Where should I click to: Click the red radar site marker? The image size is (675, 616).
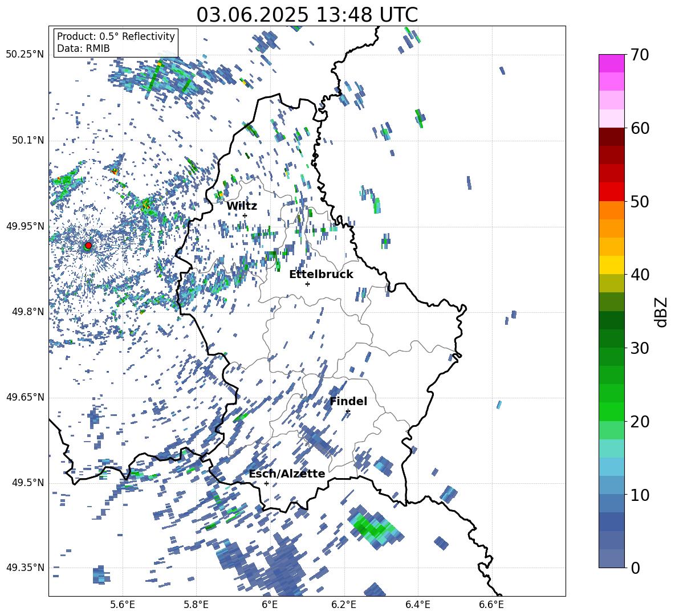[88, 246]
